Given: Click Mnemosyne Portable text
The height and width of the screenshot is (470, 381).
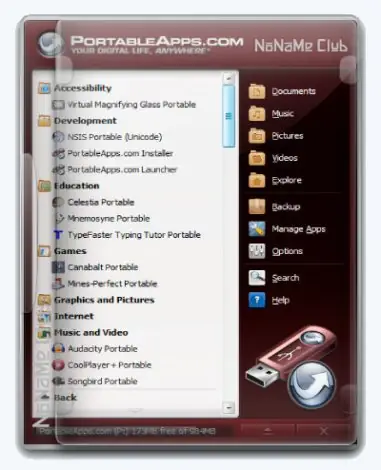Looking at the screenshot, I should [x=109, y=218].
